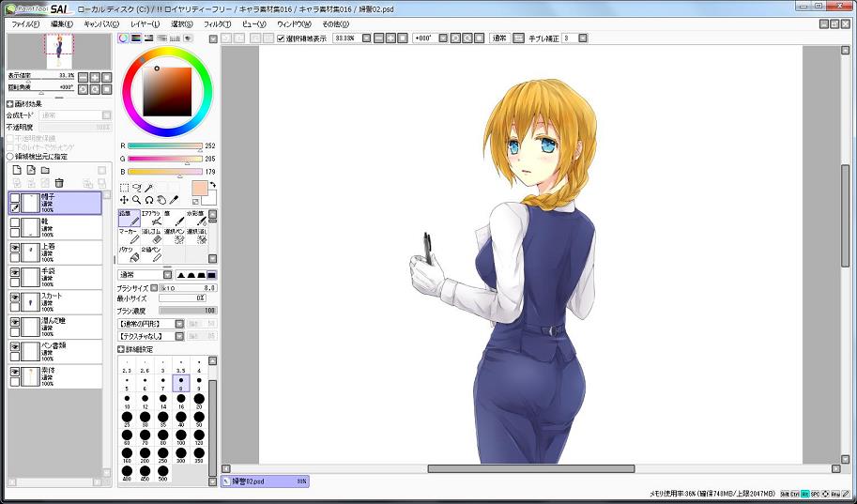Pick the Eraser (消しゴム) tool
Viewport: 857px width, 504px height.
point(151,235)
